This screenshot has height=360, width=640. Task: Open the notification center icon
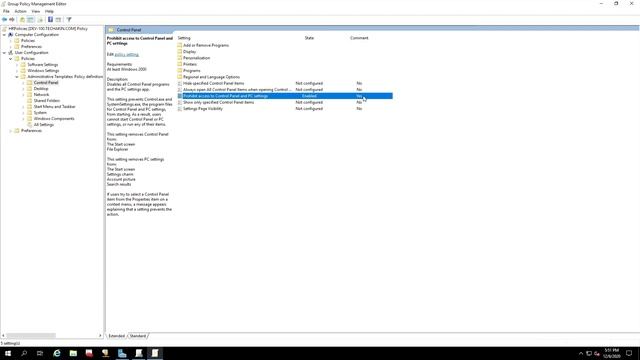tap(629, 353)
